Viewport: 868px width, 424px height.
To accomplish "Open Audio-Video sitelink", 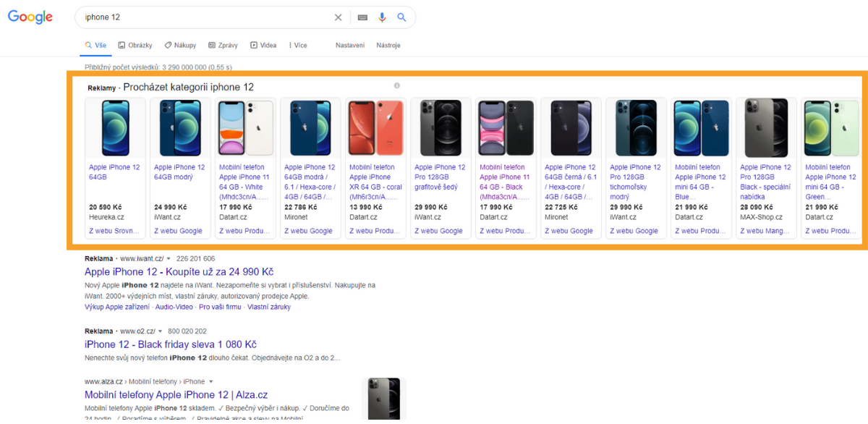I will [174, 307].
